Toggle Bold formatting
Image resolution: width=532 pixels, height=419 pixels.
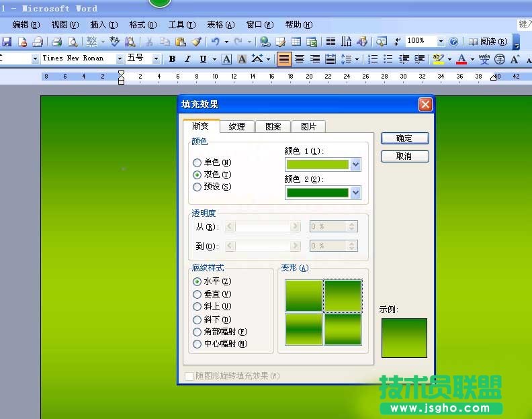(x=172, y=59)
